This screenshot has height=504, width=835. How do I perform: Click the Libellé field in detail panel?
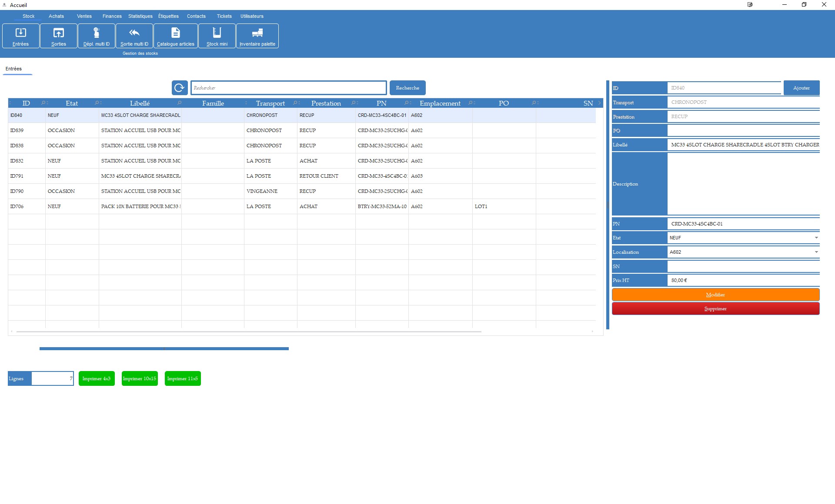click(743, 145)
